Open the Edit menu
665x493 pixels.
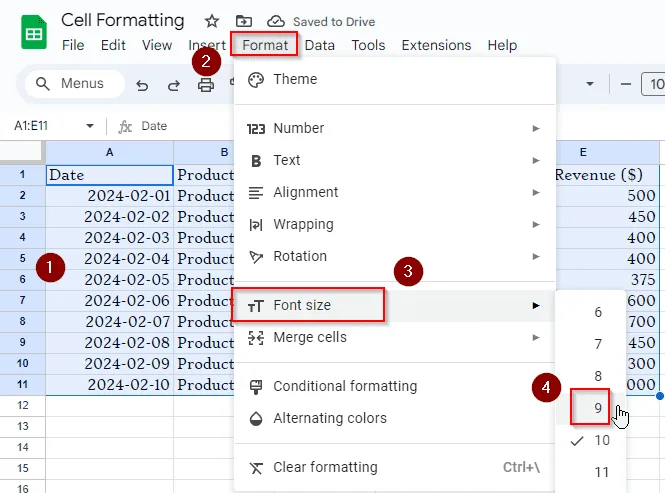point(113,45)
